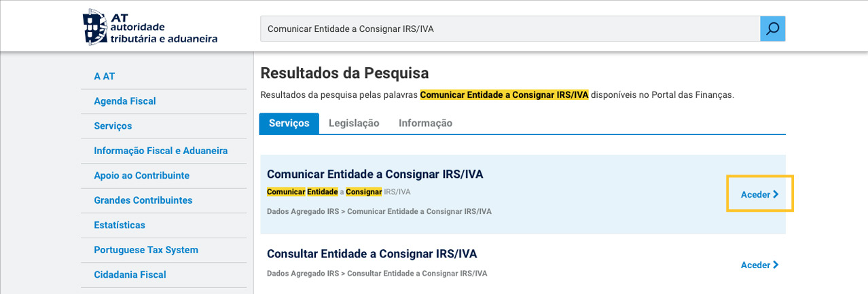Open Informação Fiscal e Aduaneira menu item

pos(160,151)
